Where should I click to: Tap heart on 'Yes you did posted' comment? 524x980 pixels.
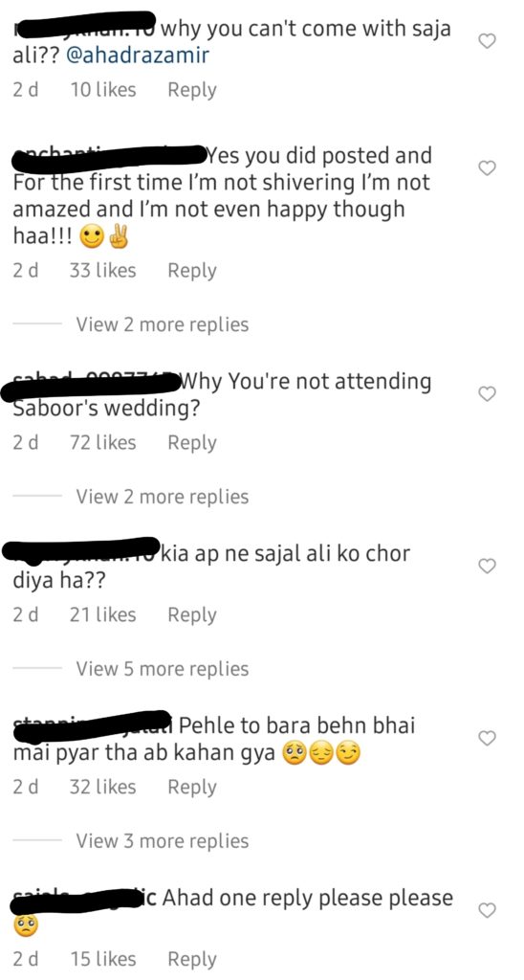[x=487, y=168]
